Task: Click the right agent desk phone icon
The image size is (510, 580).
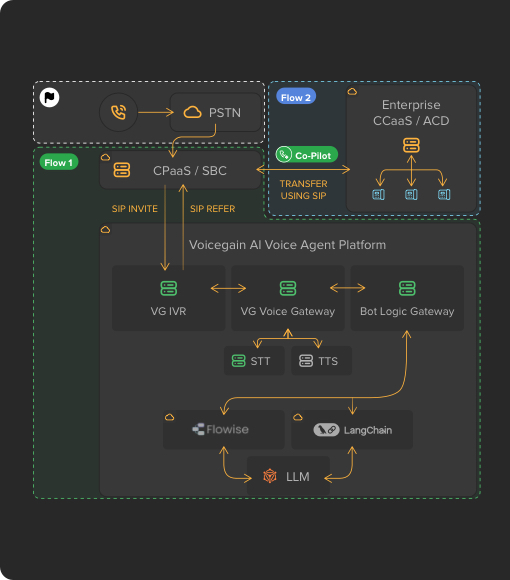Action: tap(444, 194)
